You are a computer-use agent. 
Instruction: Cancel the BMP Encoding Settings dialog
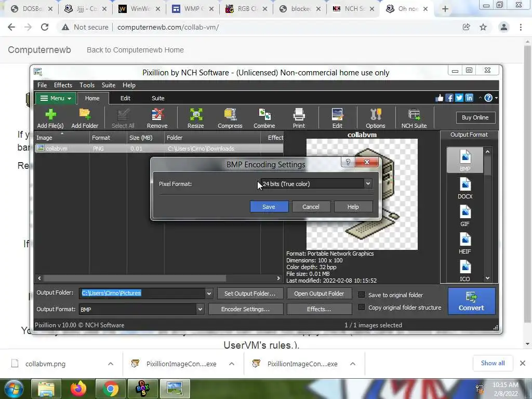[311, 207]
